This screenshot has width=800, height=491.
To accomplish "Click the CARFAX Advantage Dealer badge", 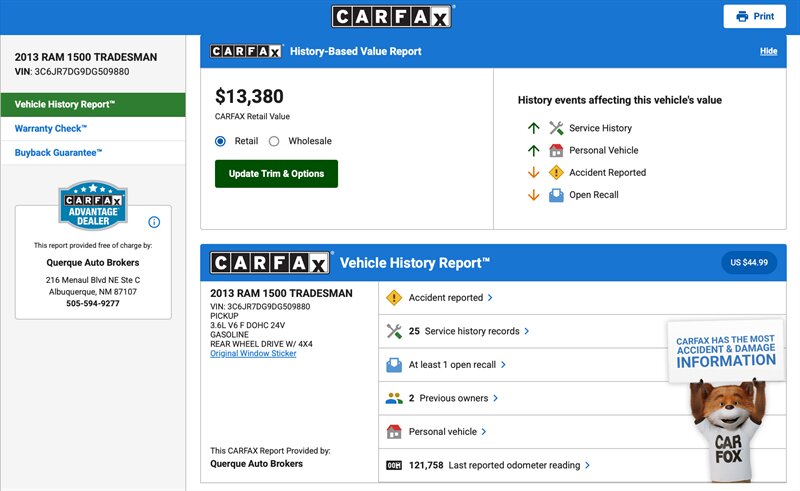I will pos(93,206).
